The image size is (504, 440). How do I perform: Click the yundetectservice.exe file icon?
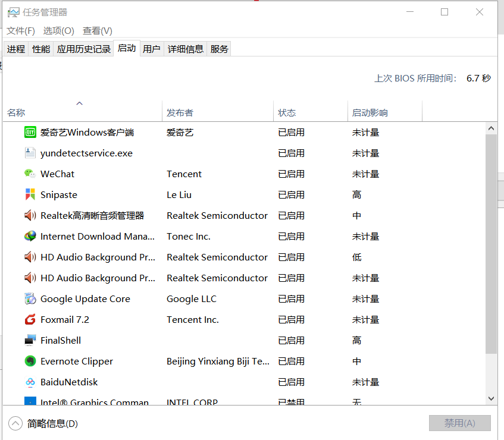pyautogui.click(x=30, y=153)
